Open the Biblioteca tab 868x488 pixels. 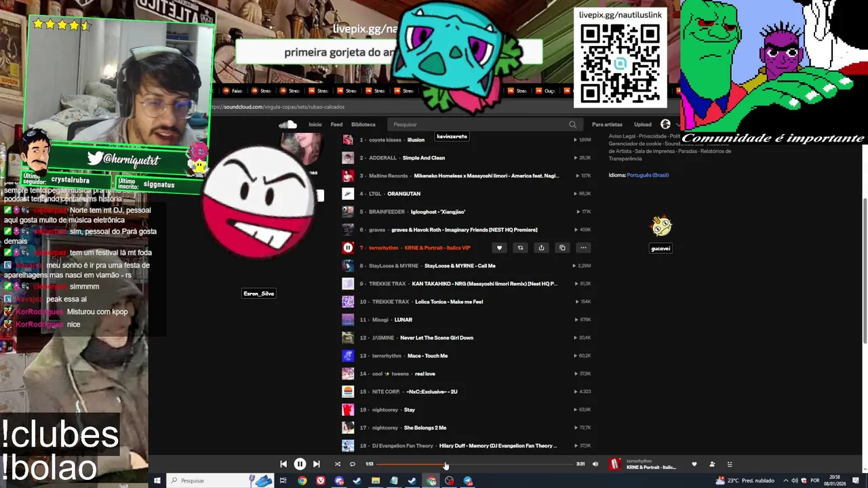click(x=363, y=125)
